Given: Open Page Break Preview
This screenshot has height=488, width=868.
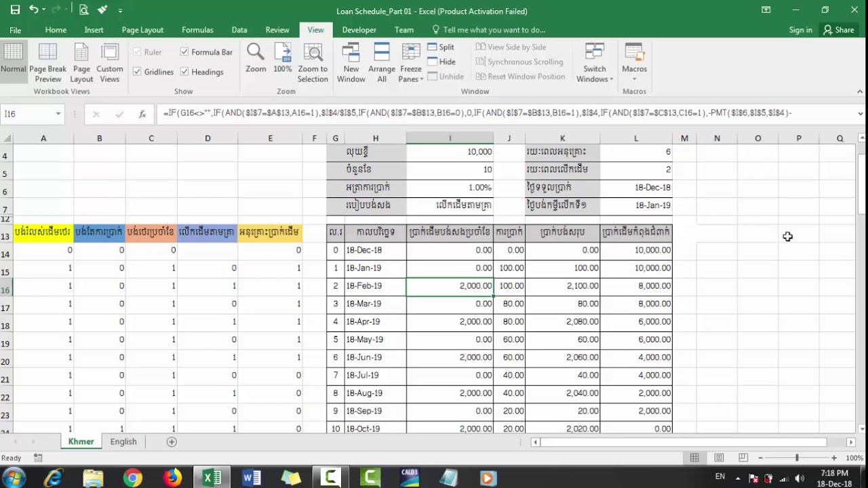Looking at the screenshot, I should (x=47, y=62).
